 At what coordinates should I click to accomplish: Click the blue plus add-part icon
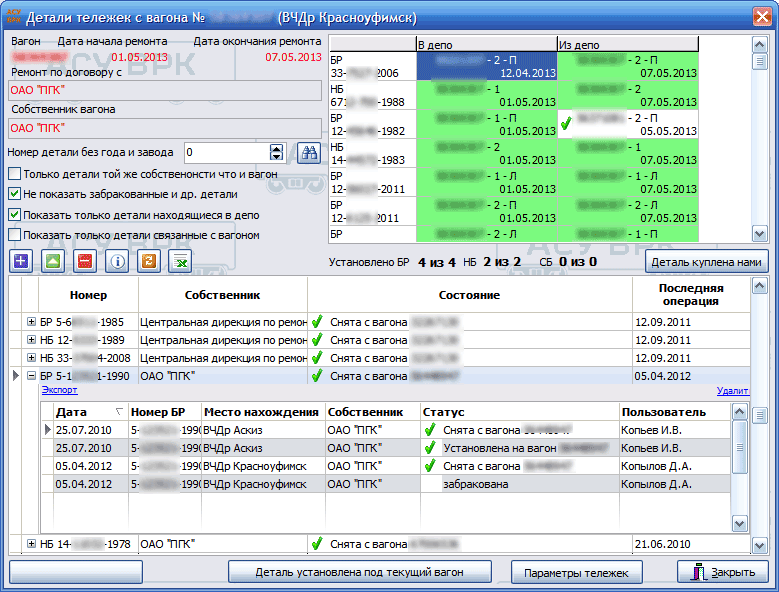21,261
